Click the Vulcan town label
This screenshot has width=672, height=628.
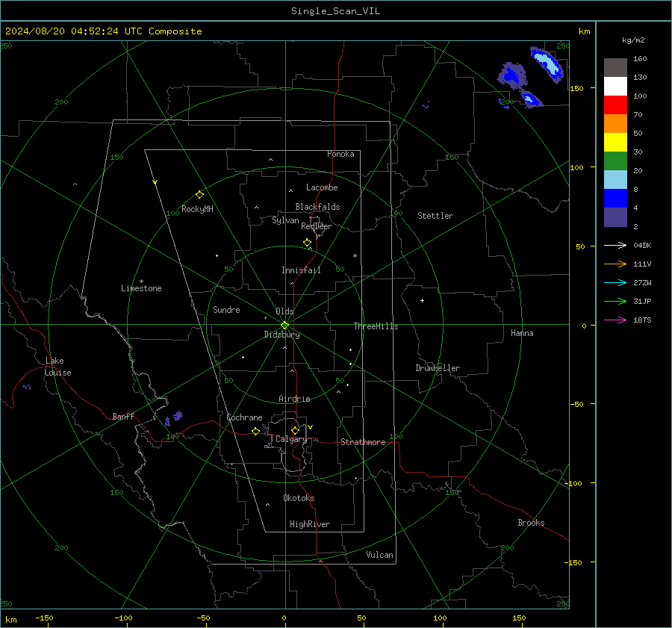[x=380, y=555]
